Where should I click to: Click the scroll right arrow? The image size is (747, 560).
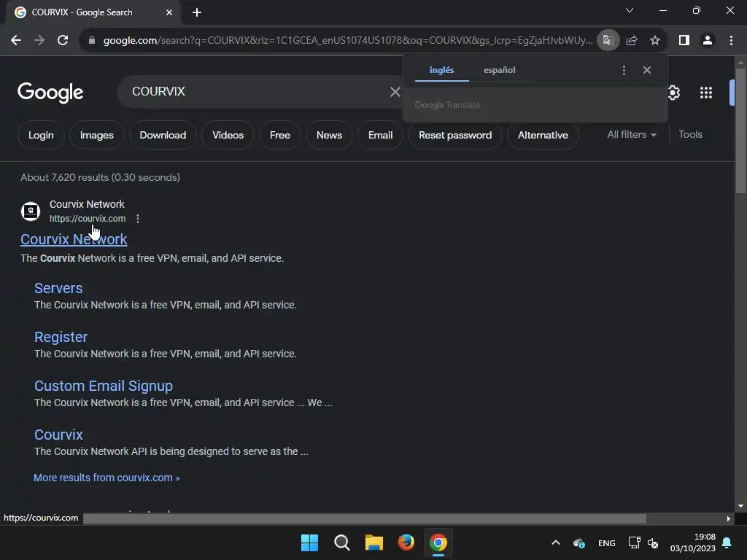point(729,518)
